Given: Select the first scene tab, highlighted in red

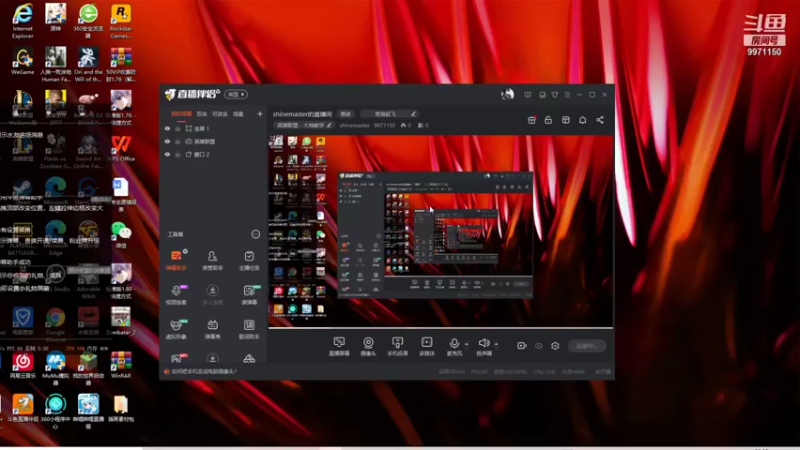Looking at the screenshot, I should tap(181, 114).
